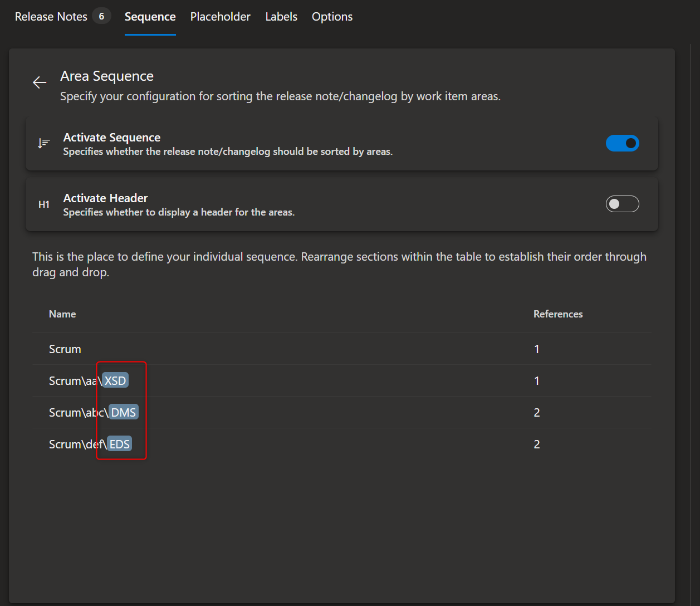The height and width of the screenshot is (606, 700).
Task: Switch to the Placeholder tab
Action: [220, 17]
